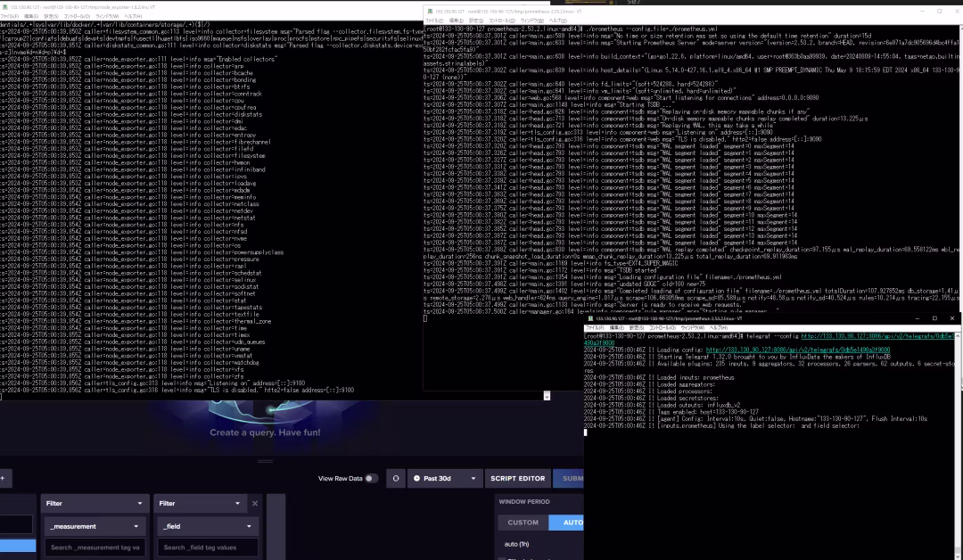Click the "Loaded inputs: prometheus" log line
The image size is (963, 560).
pos(659,377)
